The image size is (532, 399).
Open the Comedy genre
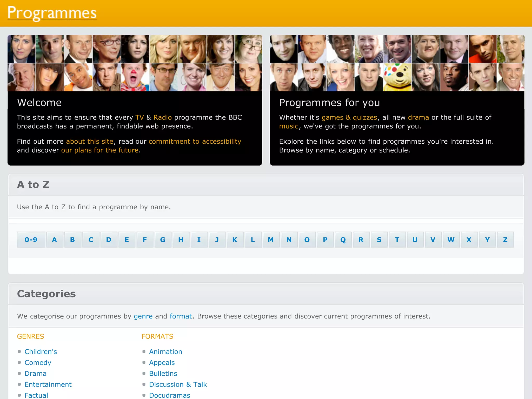click(38, 363)
